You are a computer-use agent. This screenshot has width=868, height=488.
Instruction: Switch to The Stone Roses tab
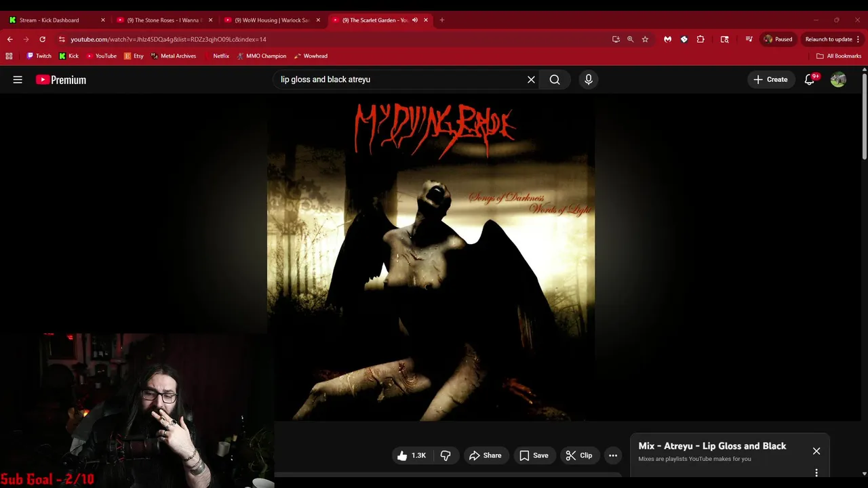click(165, 20)
